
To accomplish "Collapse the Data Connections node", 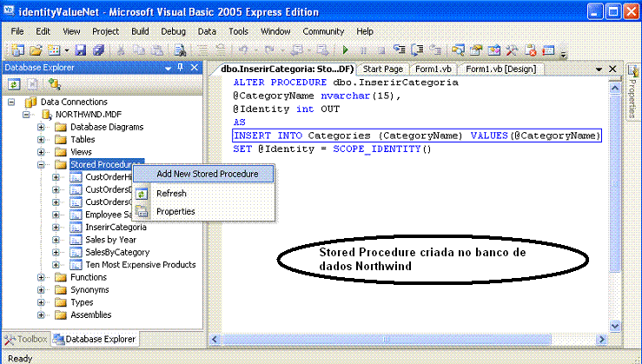I will click(x=11, y=102).
